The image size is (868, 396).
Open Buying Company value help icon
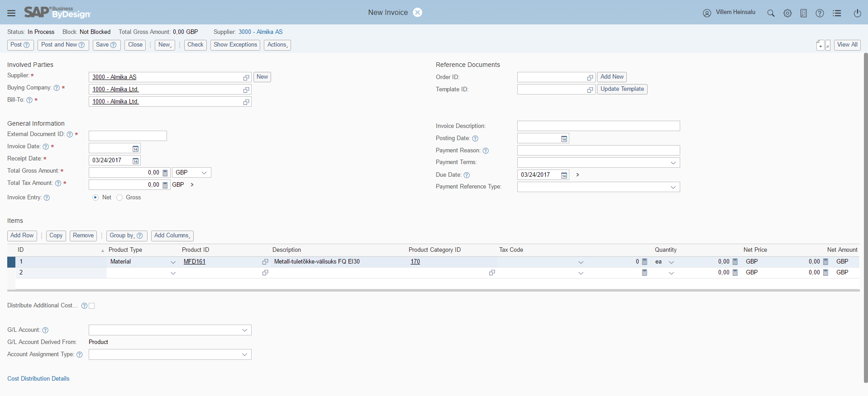[x=246, y=90]
